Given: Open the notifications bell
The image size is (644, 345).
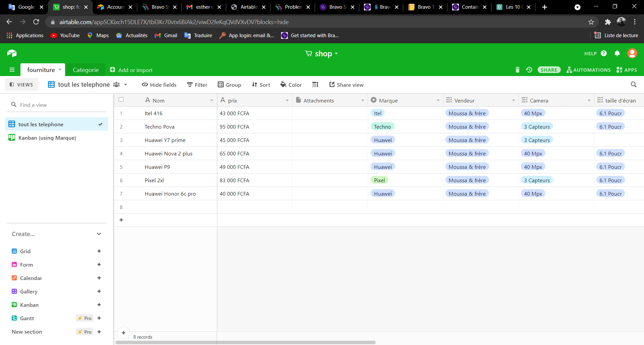Looking at the screenshot, I should [617, 53].
